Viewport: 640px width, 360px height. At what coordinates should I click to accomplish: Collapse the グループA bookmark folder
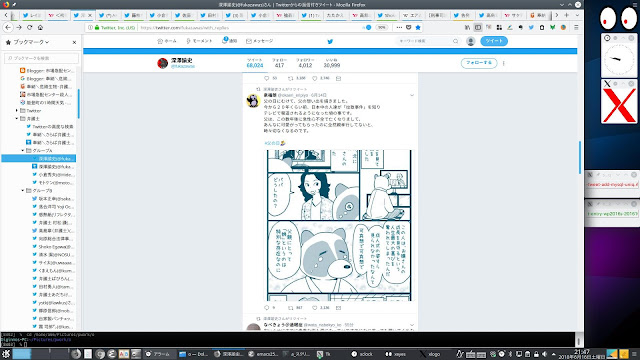pyautogui.click(x=23, y=151)
